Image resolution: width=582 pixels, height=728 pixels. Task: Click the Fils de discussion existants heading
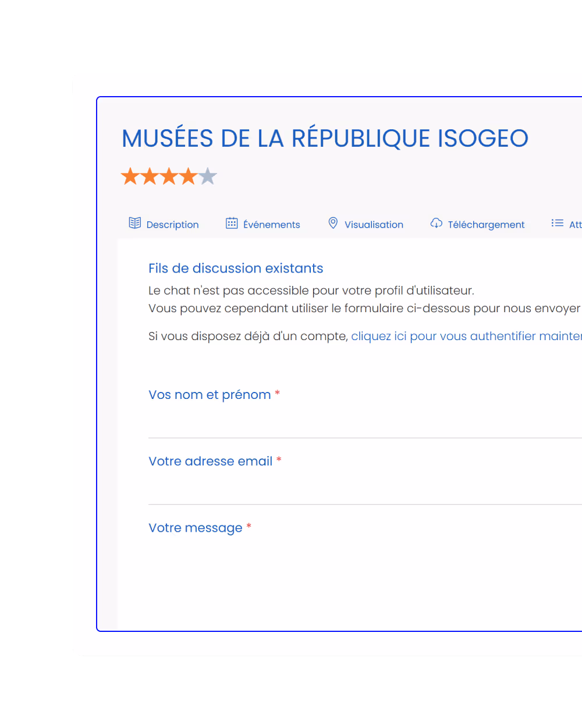coord(236,268)
